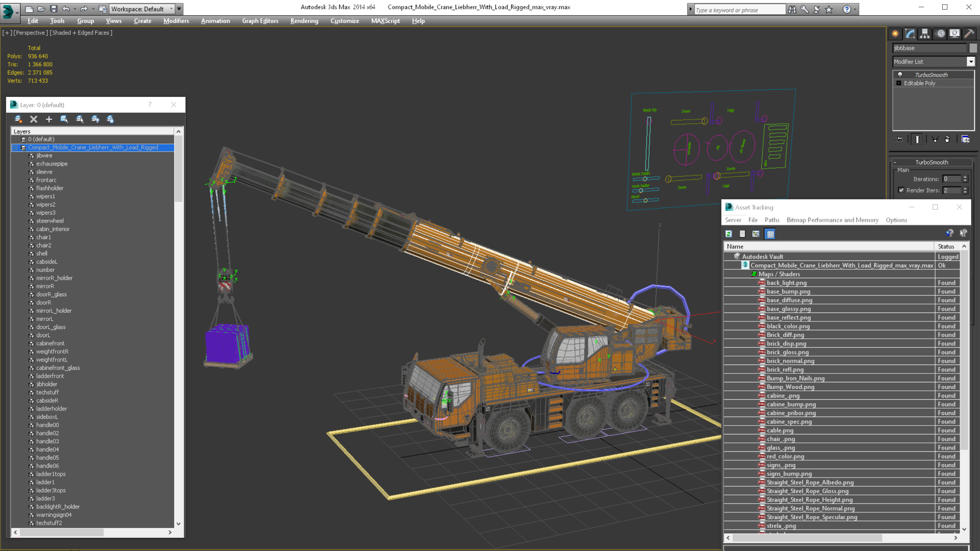The width and height of the screenshot is (980, 551).
Task: Open the Workspace: Default dropdown
Action: [x=142, y=9]
